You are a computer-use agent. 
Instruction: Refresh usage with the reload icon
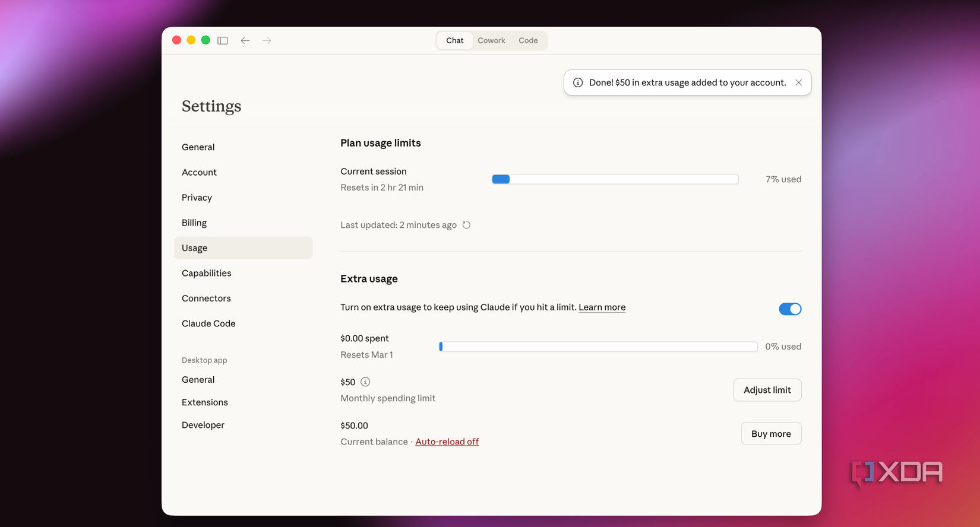[x=466, y=225]
